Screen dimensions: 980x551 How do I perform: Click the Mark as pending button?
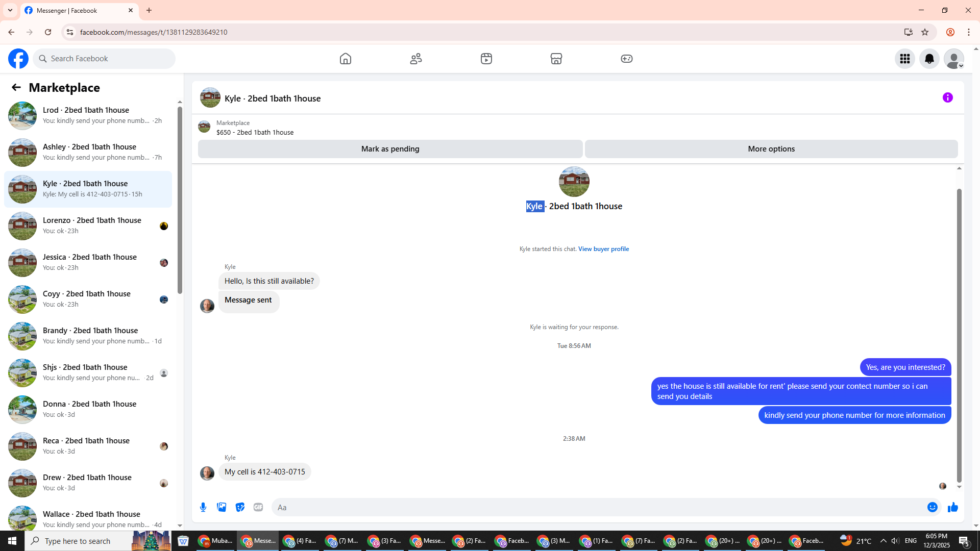(x=390, y=149)
